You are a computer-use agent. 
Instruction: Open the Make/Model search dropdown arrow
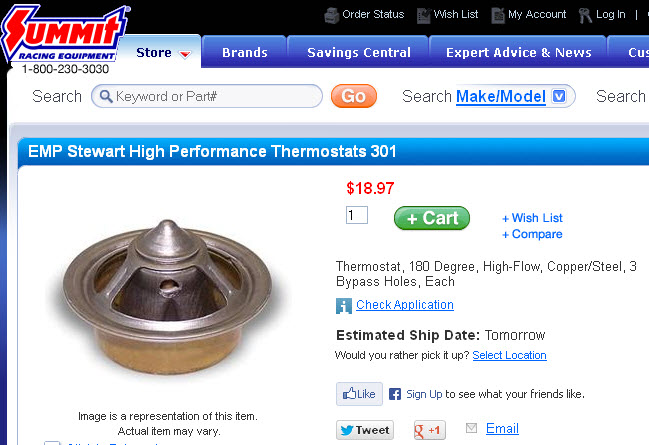point(559,96)
